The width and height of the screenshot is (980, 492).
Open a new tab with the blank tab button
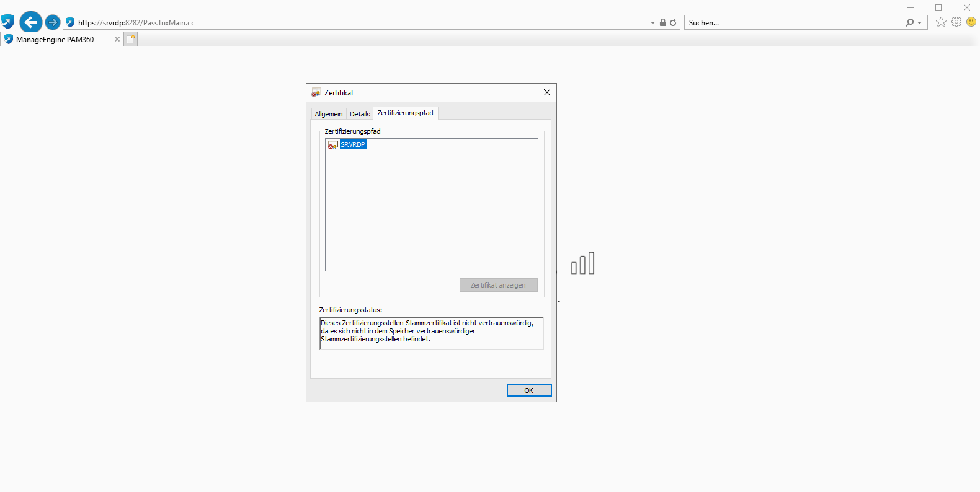click(x=130, y=39)
